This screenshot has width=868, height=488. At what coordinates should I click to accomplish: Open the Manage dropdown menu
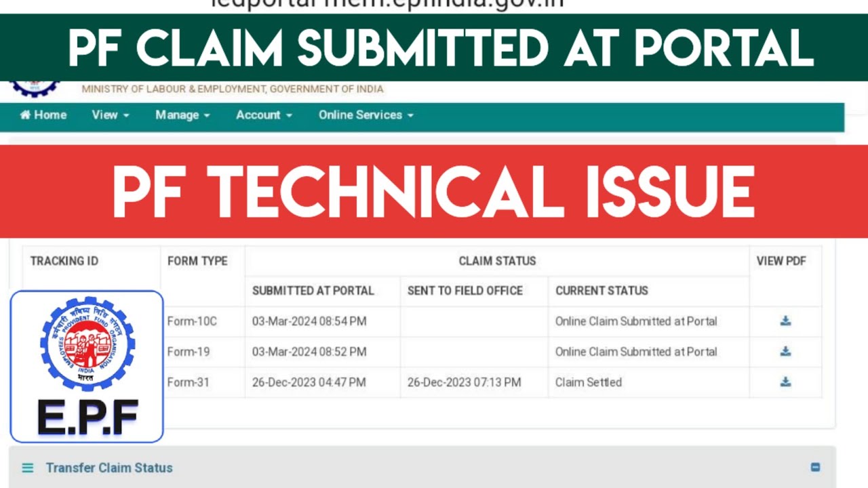coord(182,115)
